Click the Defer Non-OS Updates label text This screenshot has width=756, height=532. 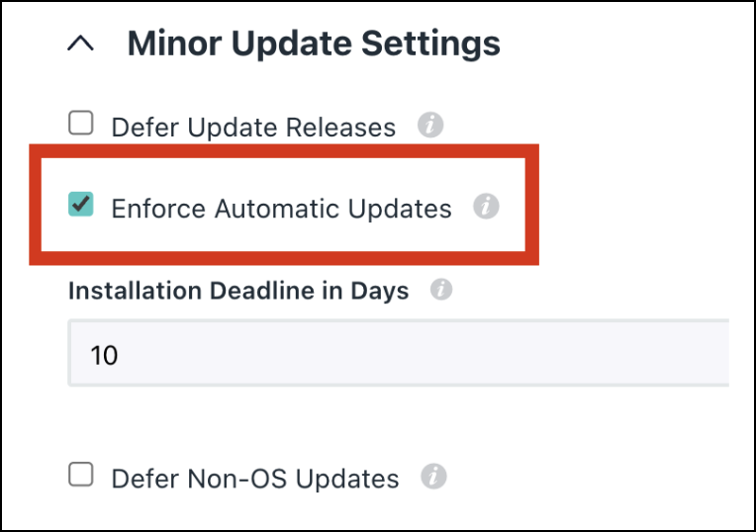pos(255,479)
